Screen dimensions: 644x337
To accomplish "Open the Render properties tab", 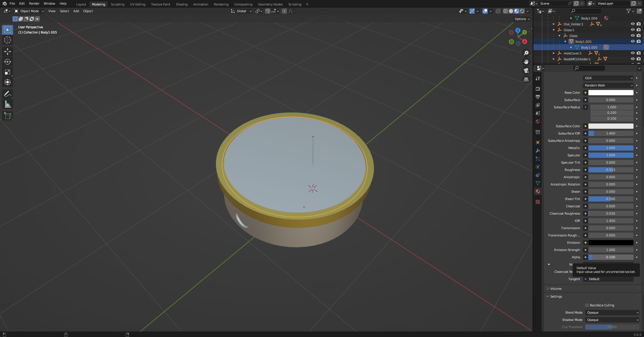I will tap(538, 89).
